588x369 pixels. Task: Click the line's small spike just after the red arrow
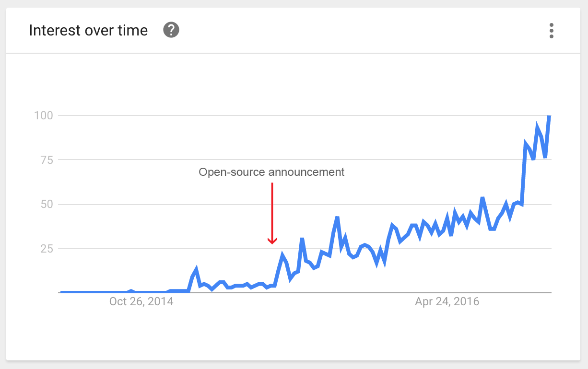coord(282,255)
